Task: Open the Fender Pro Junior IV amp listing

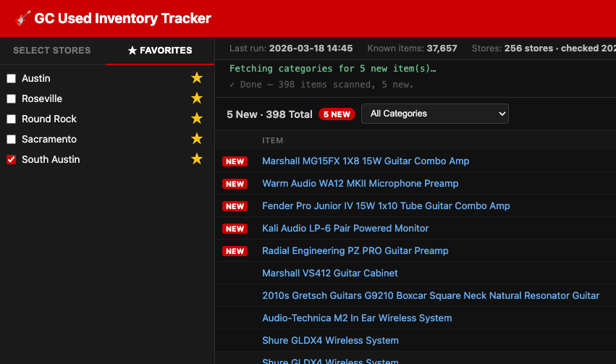Action: click(x=386, y=206)
